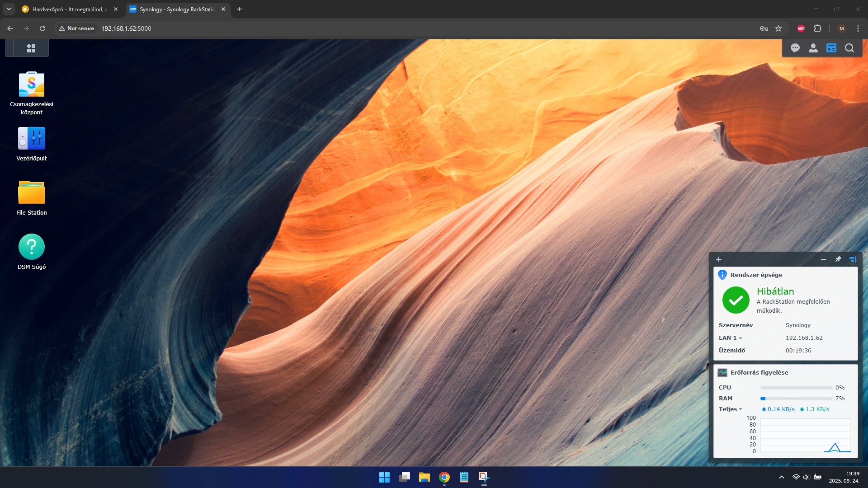Viewport: 868px width, 488px height.
Task: Open DSM search magnifier icon
Action: coord(849,48)
